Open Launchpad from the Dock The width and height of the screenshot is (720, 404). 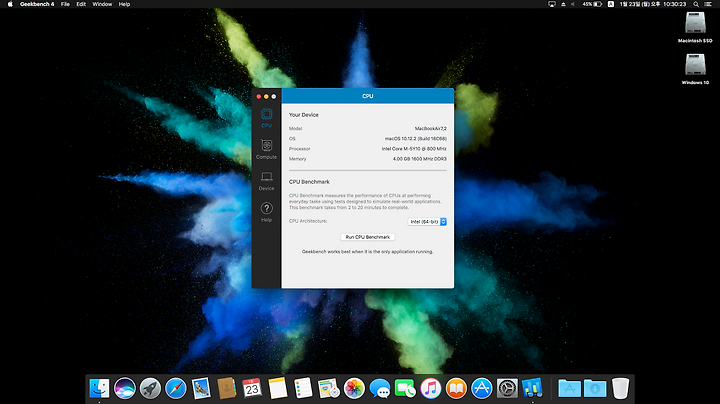click(x=150, y=388)
